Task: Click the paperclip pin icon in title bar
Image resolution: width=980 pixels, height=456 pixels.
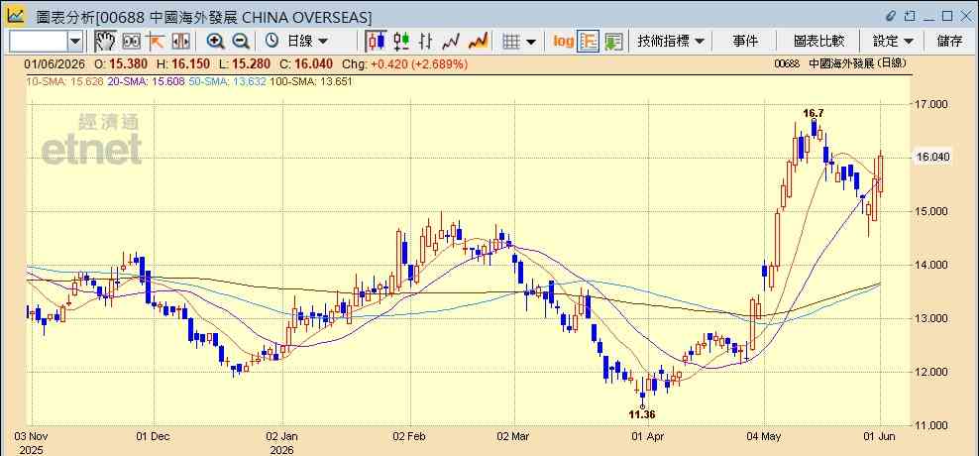Action: 891,16
